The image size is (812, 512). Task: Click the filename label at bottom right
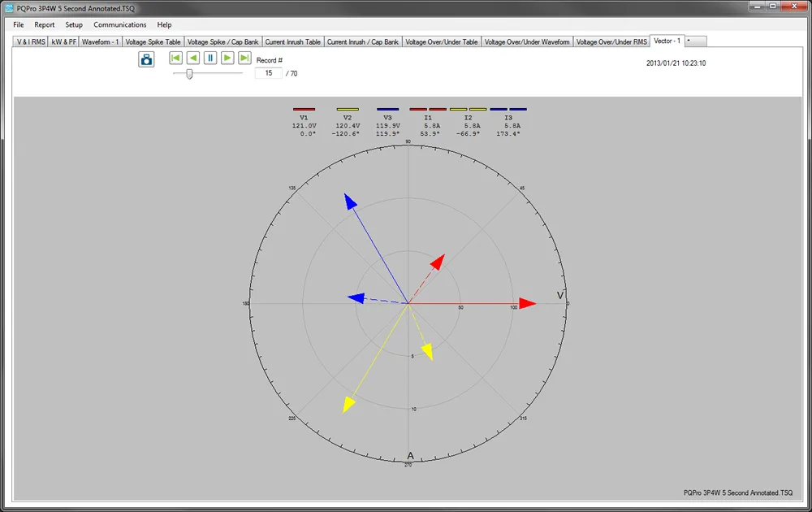pos(738,492)
